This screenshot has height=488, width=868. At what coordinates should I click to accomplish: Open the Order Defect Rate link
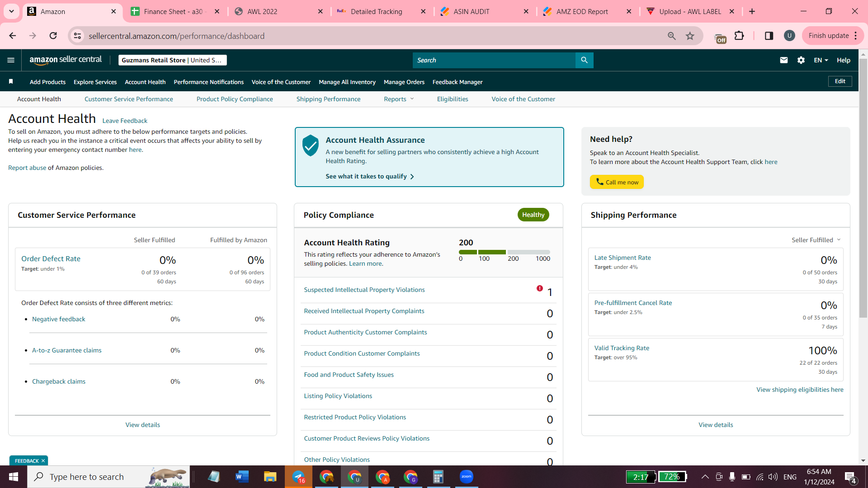[x=51, y=259]
